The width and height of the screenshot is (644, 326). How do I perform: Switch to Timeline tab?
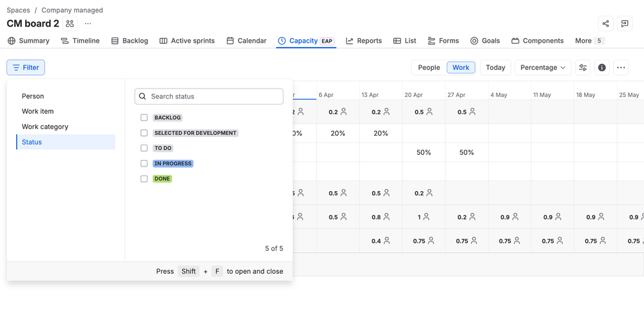(80, 41)
